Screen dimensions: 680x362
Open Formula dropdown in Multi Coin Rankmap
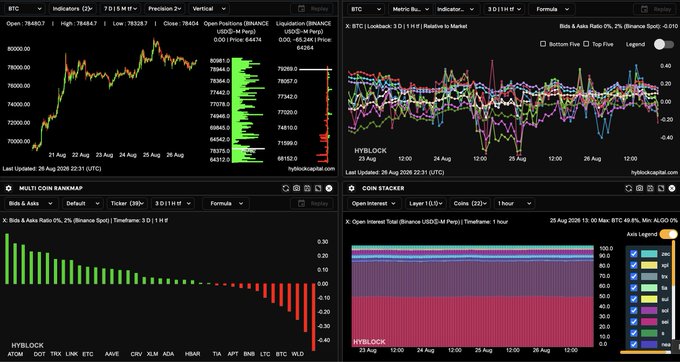pos(226,203)
